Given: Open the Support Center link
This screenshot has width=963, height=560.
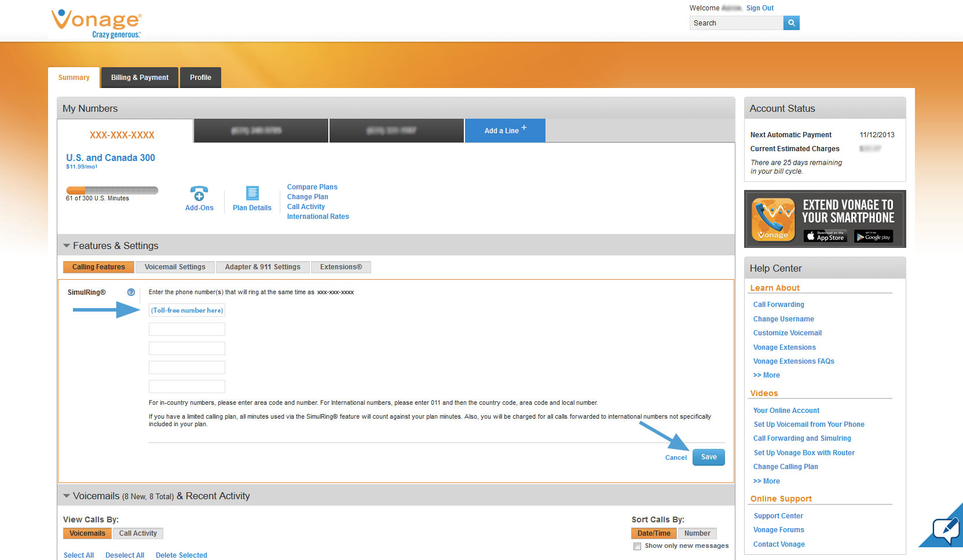Looking at the screenshot, I should [778, 516].
